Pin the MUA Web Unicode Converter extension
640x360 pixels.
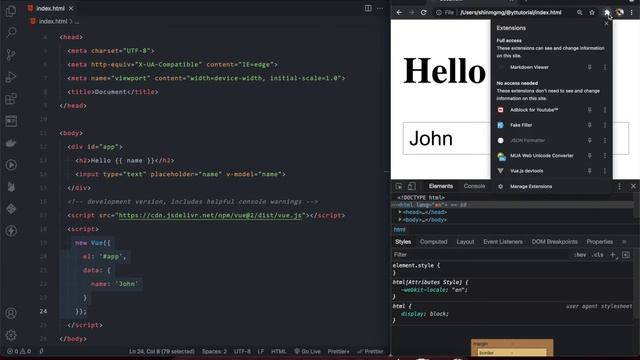click(x=589, y=156)
